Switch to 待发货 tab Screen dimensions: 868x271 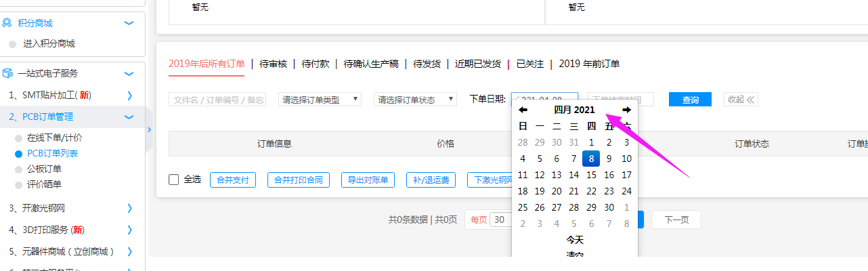click(427, 64)
